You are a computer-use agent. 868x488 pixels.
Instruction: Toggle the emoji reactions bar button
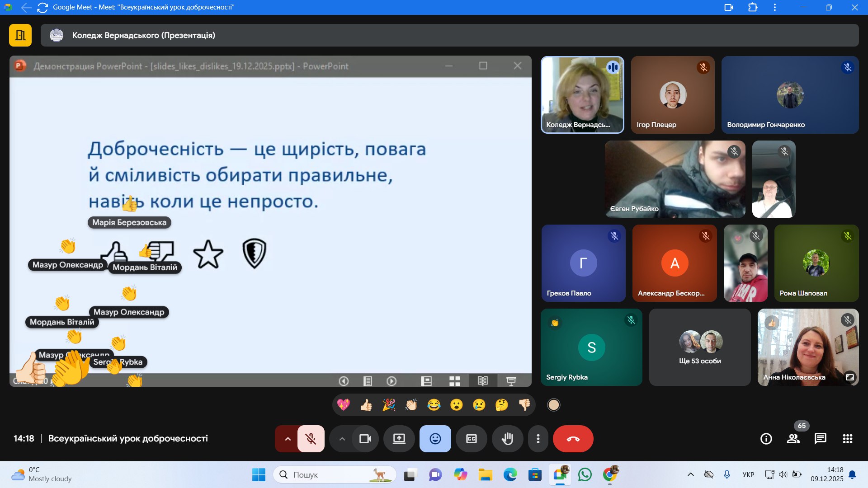435,439
